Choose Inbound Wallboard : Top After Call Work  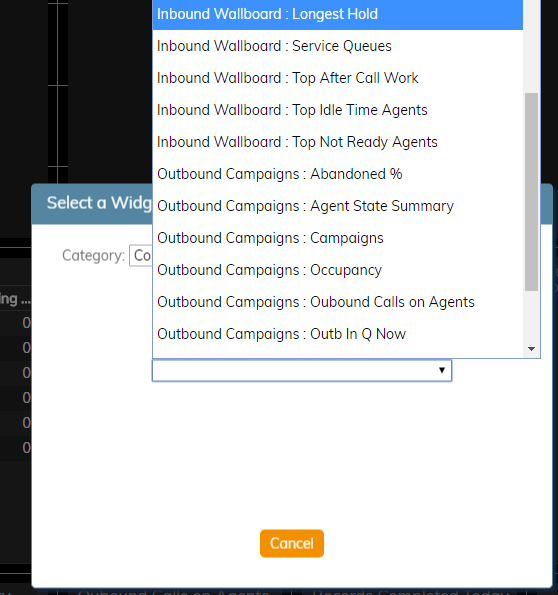click(x=337, y=78)
